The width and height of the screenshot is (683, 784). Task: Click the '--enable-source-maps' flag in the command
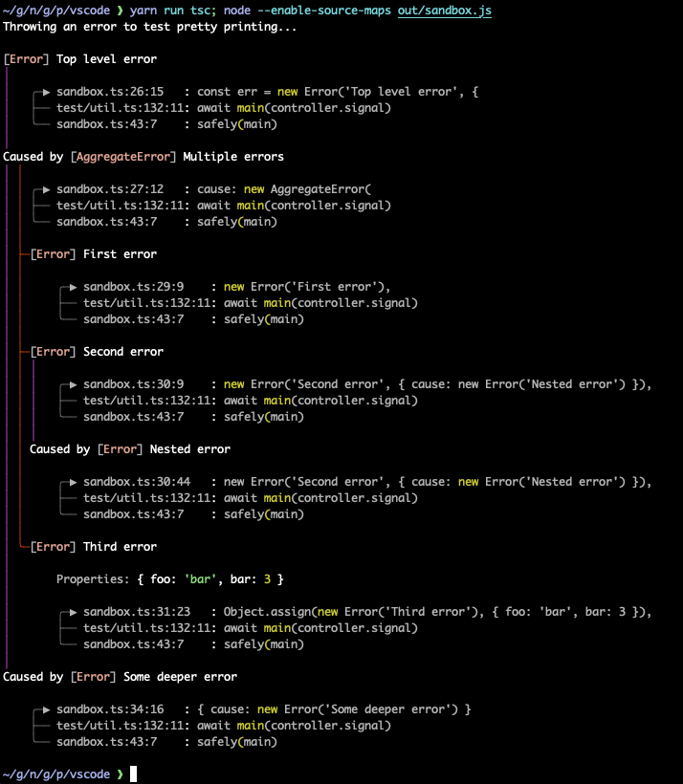(x=323, y=11)
